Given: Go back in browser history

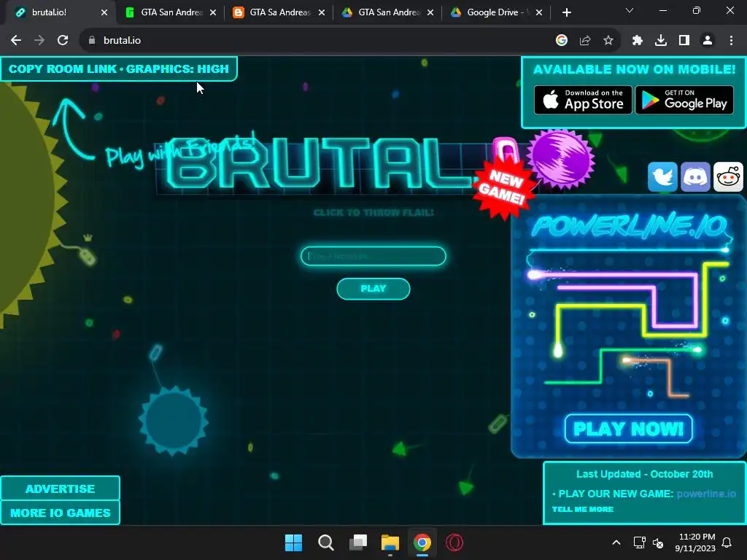Looking at the screenshot, I should coord(16,41).
